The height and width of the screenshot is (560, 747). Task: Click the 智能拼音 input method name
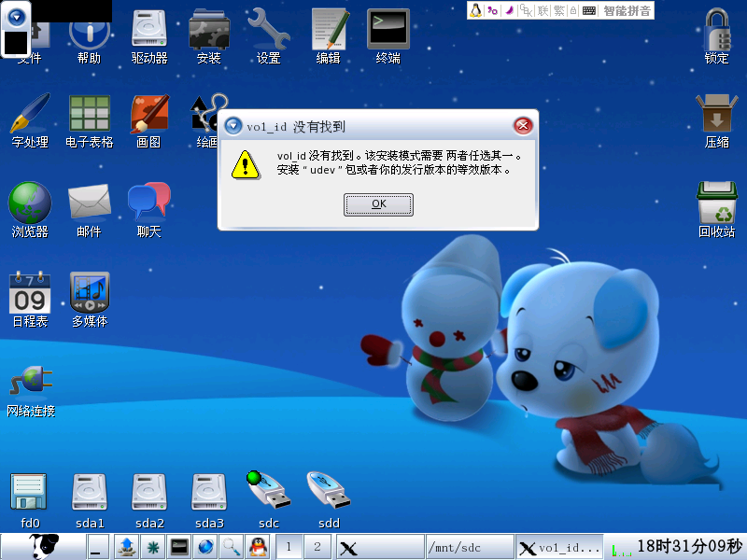coord(627,10)
